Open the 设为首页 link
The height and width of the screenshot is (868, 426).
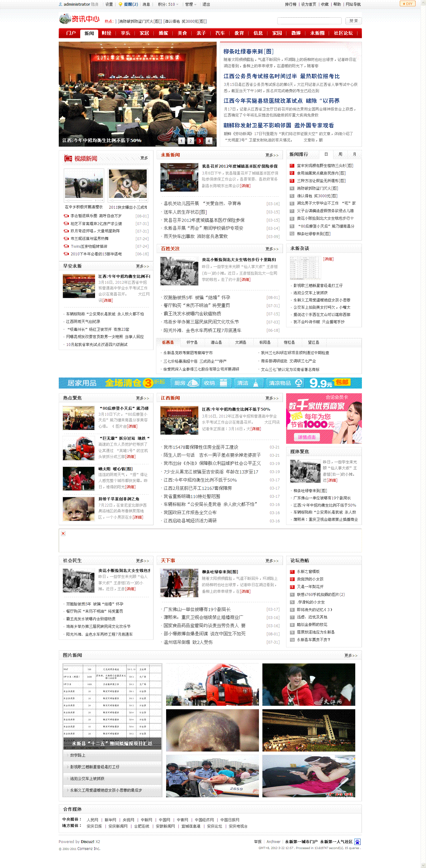(x=309, y=4)
